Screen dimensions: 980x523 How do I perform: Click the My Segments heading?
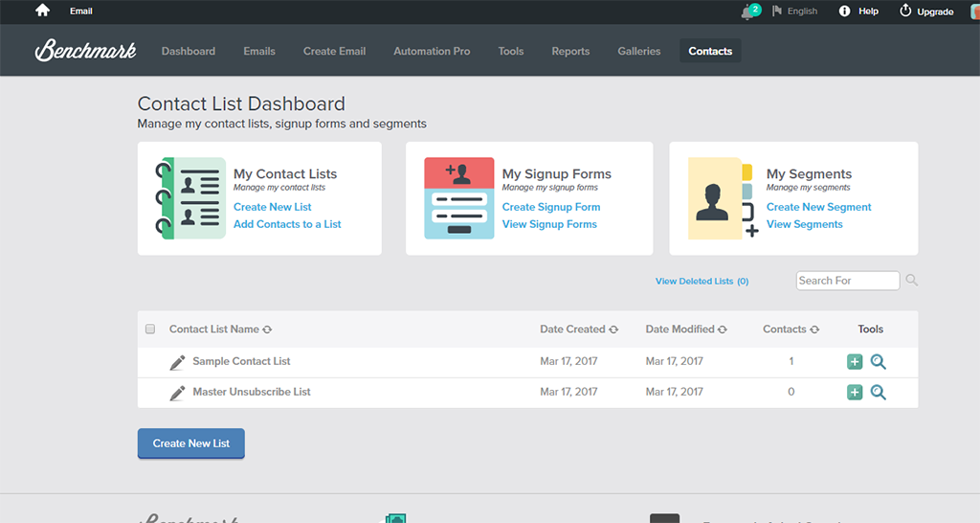click(809, 174)
